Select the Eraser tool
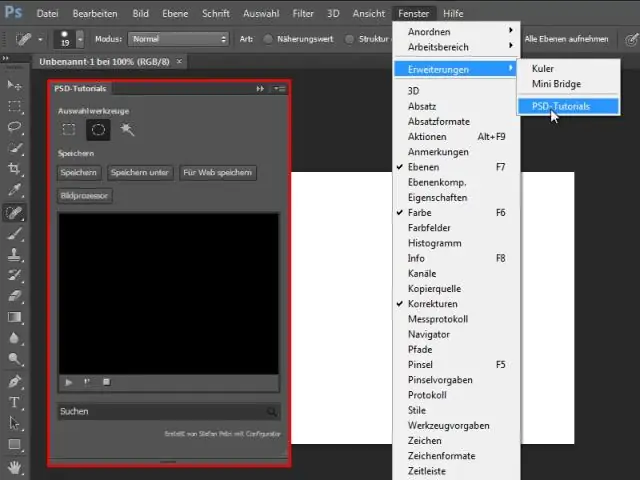This screenshot has width=640, height=480. (x=15, y=296)
